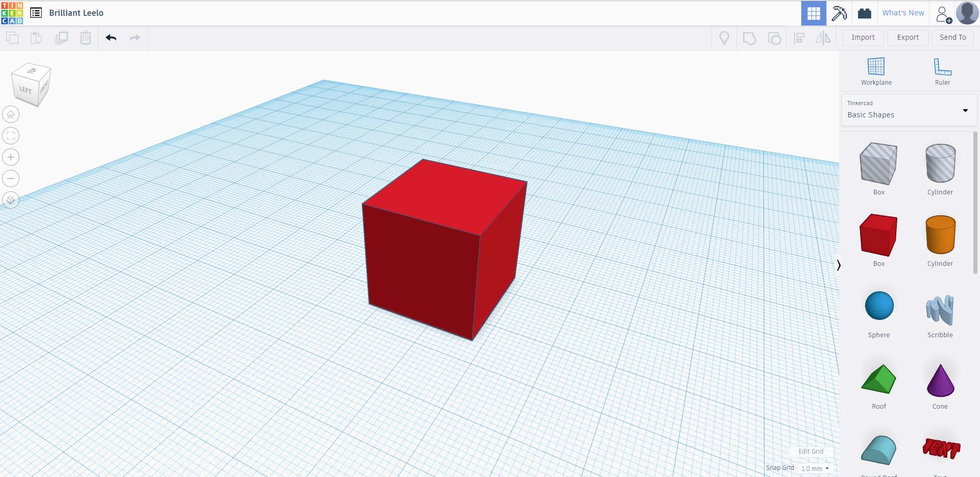Toggle perspective/orthographic view icon
The width and height of the screenshot is (980, 477).
tap(11, 200)
